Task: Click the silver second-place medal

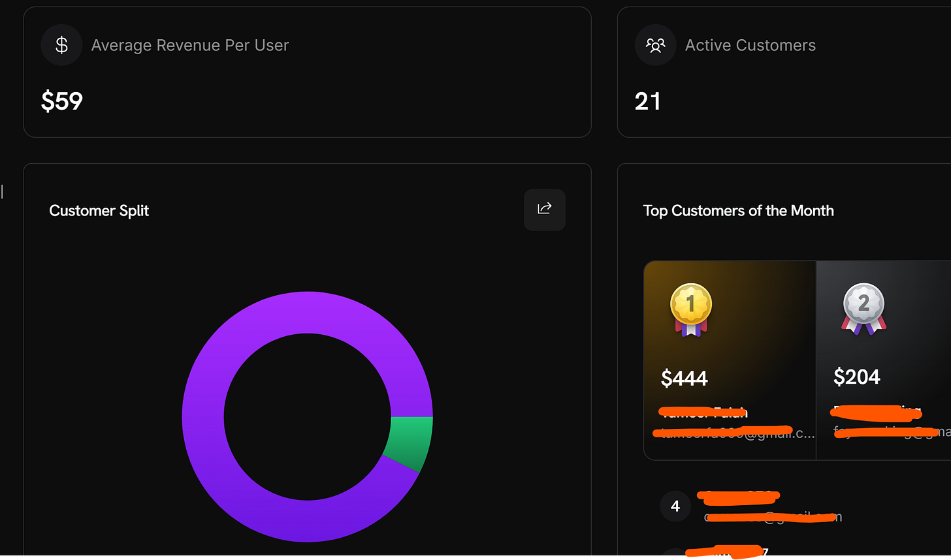Action: point(863,309)
